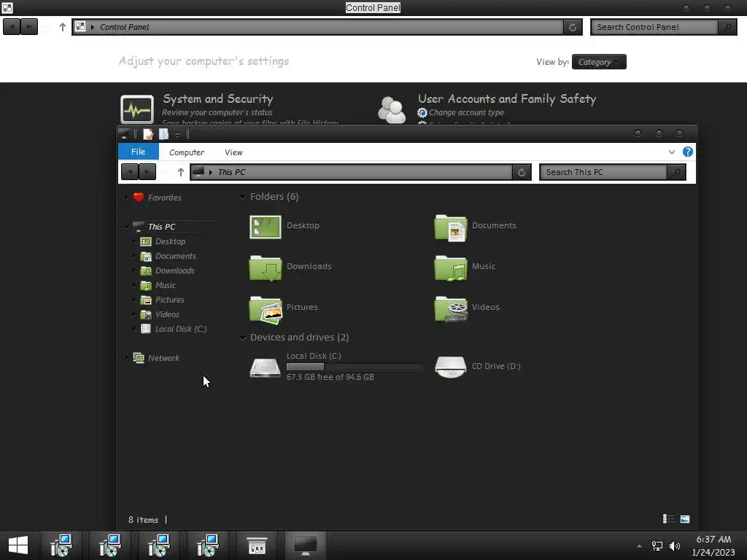Go back in the Control Panel window
Image resolution: width=747 pixels, height=560 pixels.
pos(12,27)
